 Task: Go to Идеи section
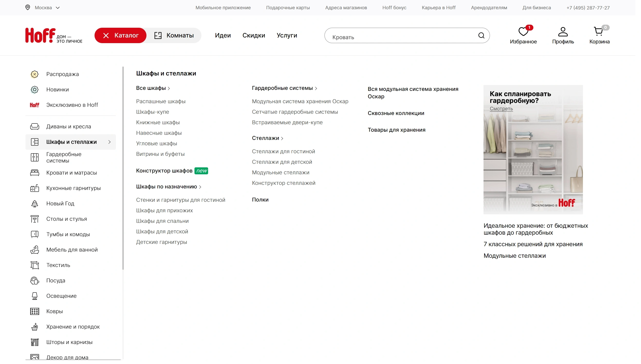pos(223,35)
